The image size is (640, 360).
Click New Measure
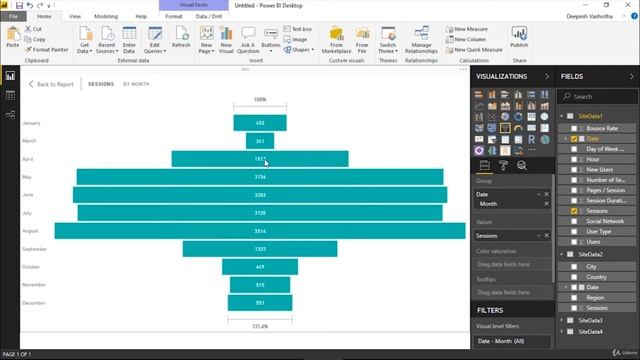467,29
